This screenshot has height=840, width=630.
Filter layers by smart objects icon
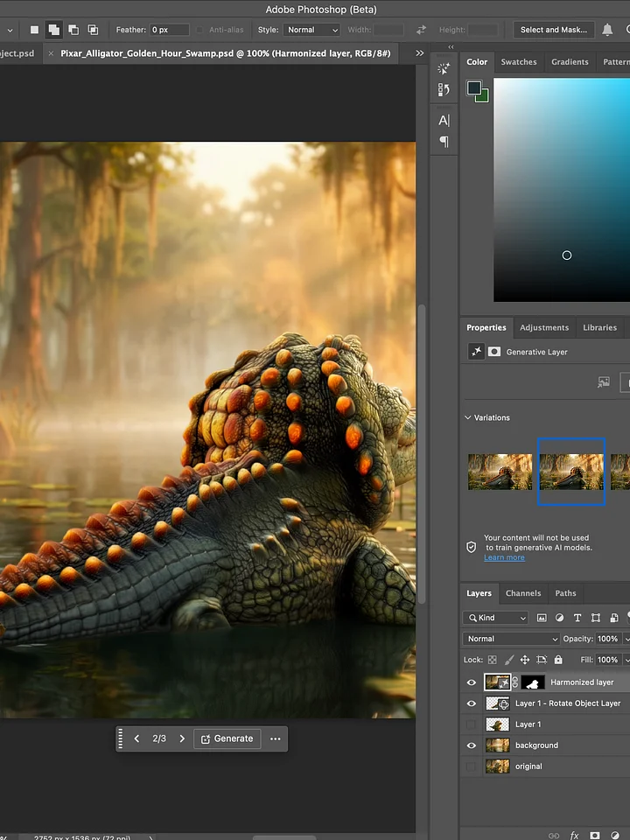(x=614, y=618)
